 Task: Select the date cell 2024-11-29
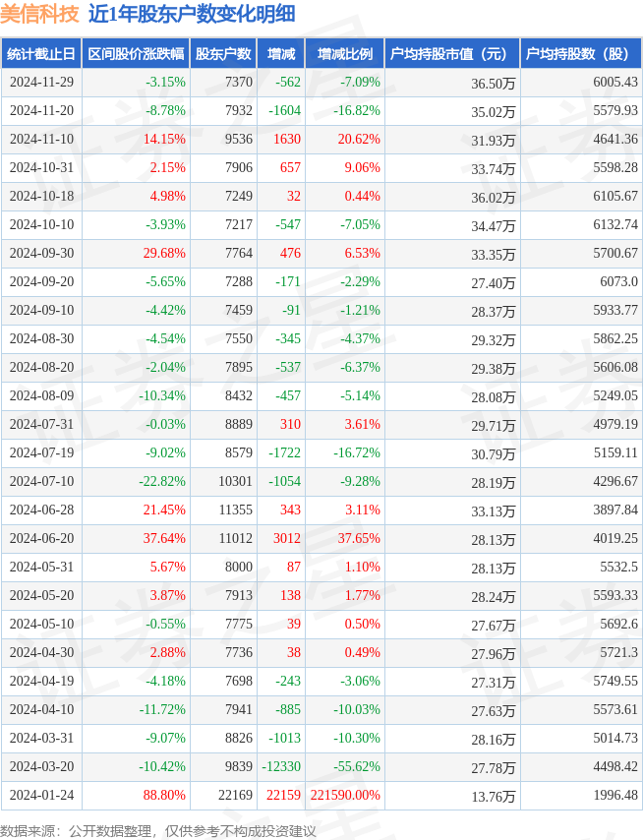pos(41,82)
